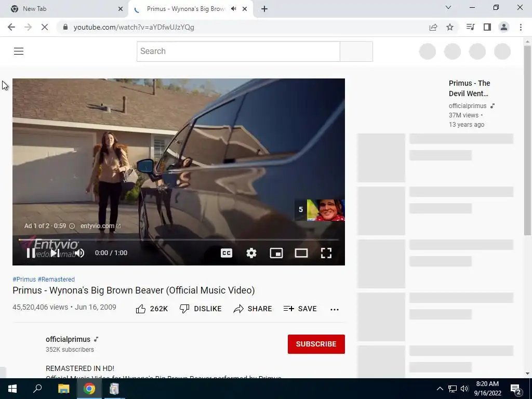Open Windows taskbar search
The height and width of the screenshot is (399, 532).
[37, 389]
